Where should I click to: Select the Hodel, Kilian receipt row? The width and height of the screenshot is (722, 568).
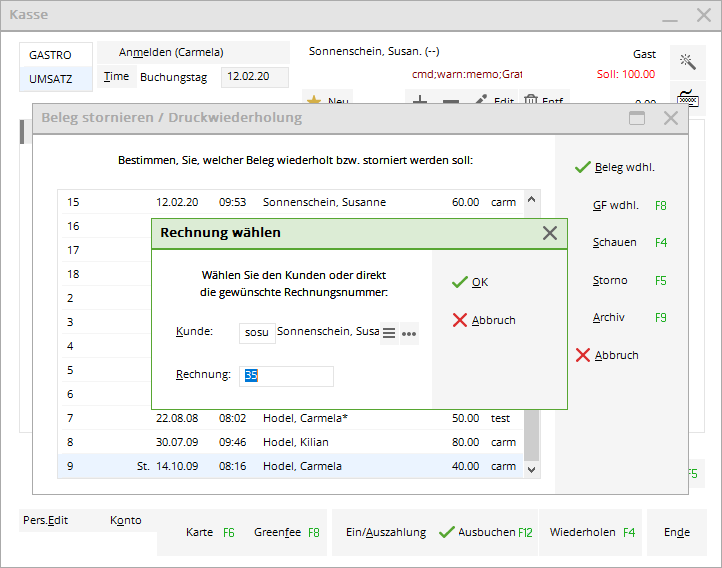click(298, 442)
